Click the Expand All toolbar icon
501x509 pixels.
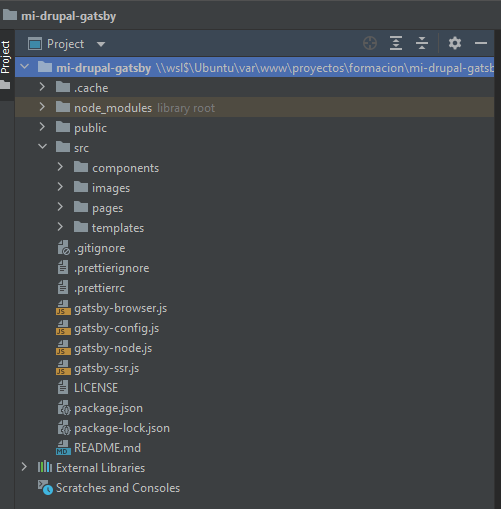click(x=396, y=43)
